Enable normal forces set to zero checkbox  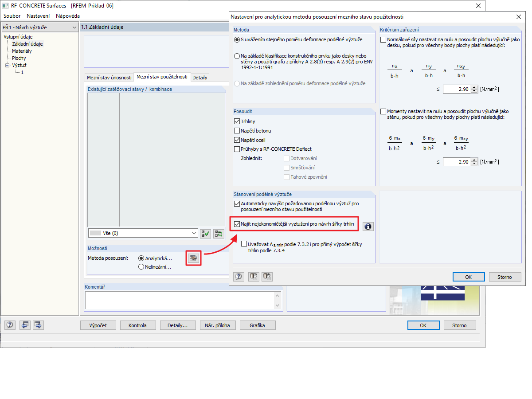(383, 39)
